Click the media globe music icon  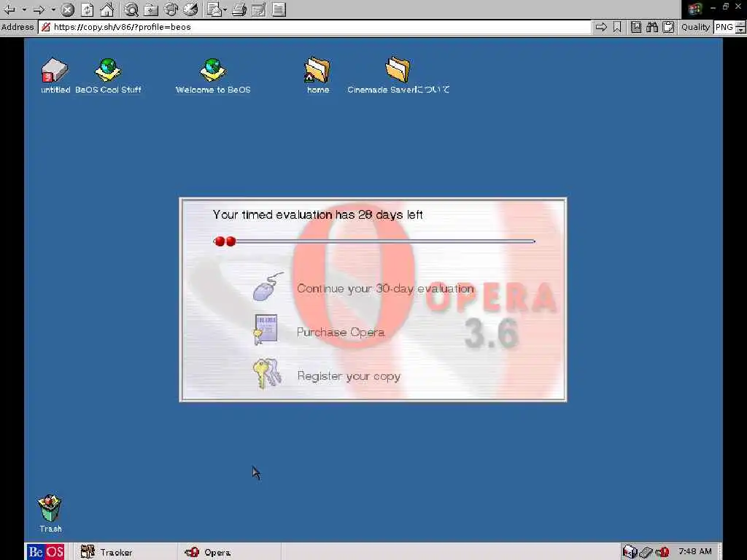click(x=171, y=9)
